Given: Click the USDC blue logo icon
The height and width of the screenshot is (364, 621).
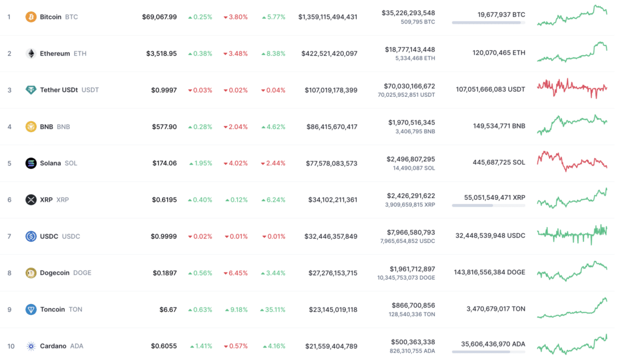Looking at the screenshot, I should pos(31,236).
